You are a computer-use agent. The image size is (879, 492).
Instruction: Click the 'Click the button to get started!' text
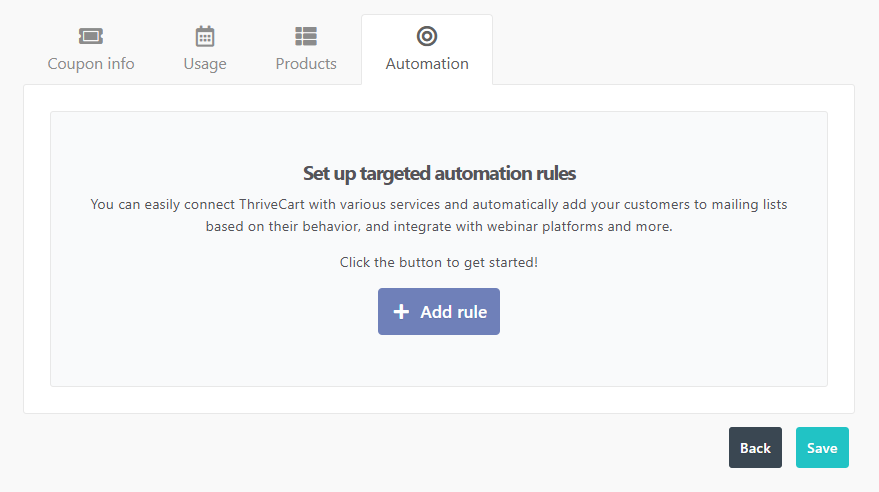tap(439, 262)
